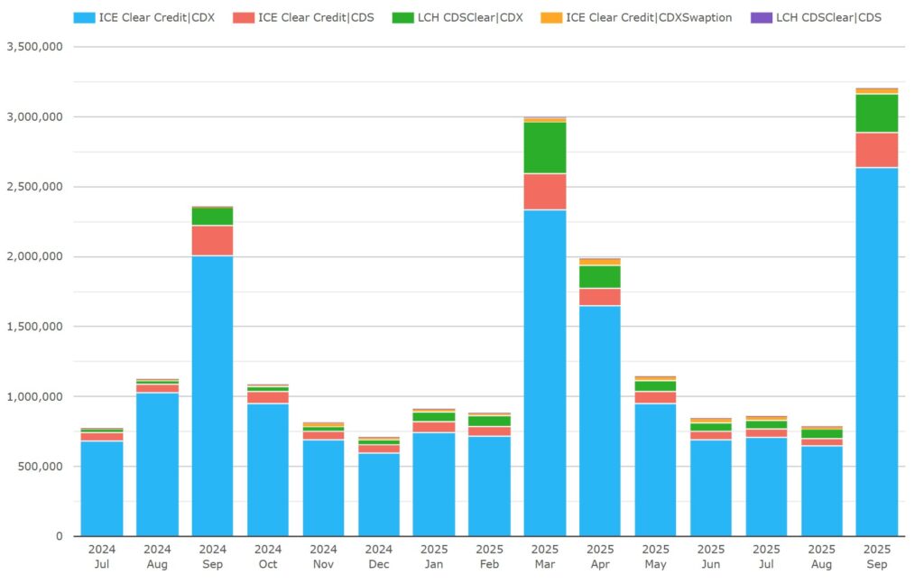Screen dimensions: 924x584
Task: Click the red segment of 2025 Mar bar
Action: click(x=544, y=191)
